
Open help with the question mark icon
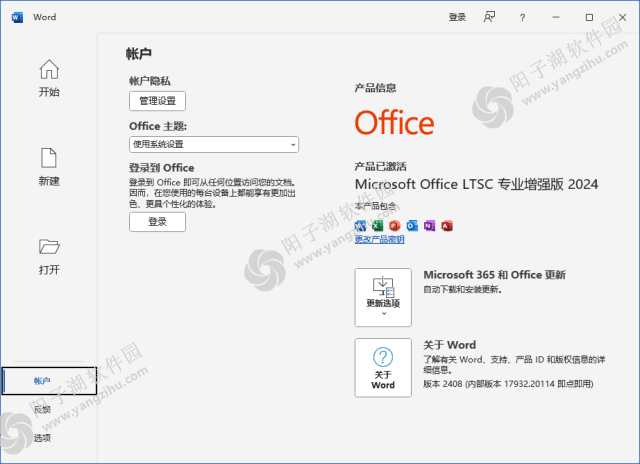tap(522, 18)
